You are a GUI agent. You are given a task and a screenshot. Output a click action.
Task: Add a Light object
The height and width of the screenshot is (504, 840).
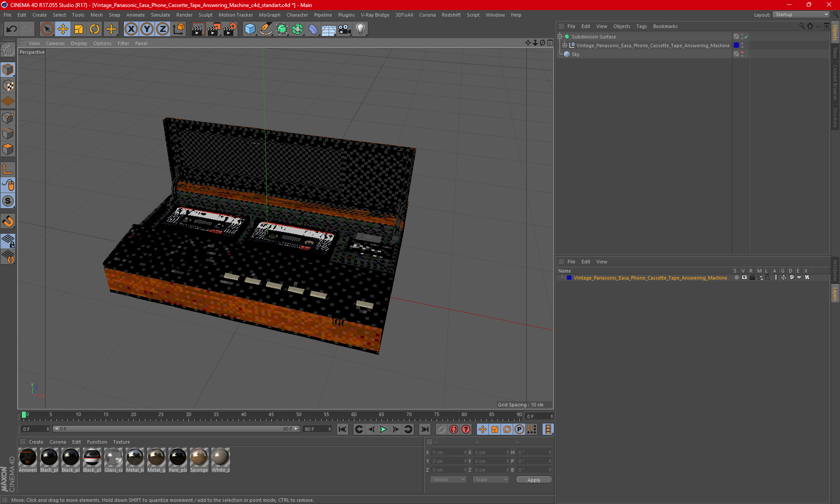360,29
